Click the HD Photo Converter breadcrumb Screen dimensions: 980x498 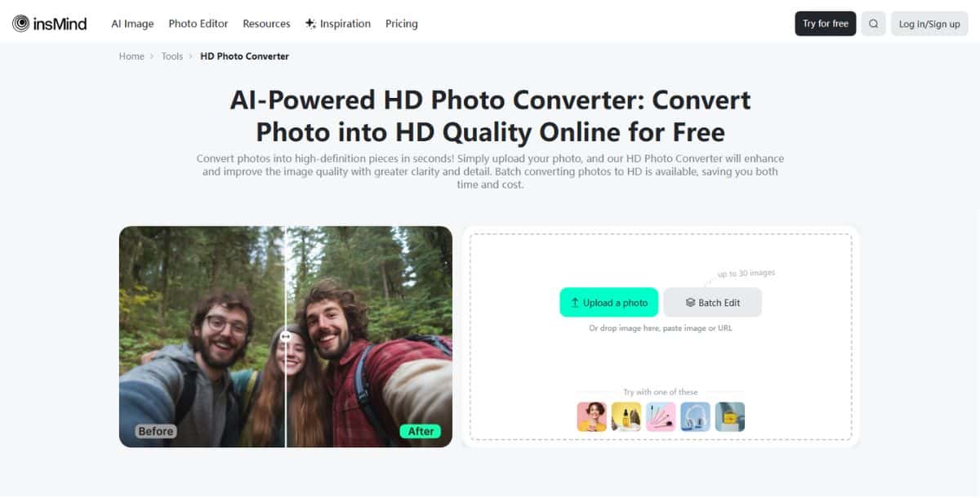pyautogui.click(x=244, y=56)
